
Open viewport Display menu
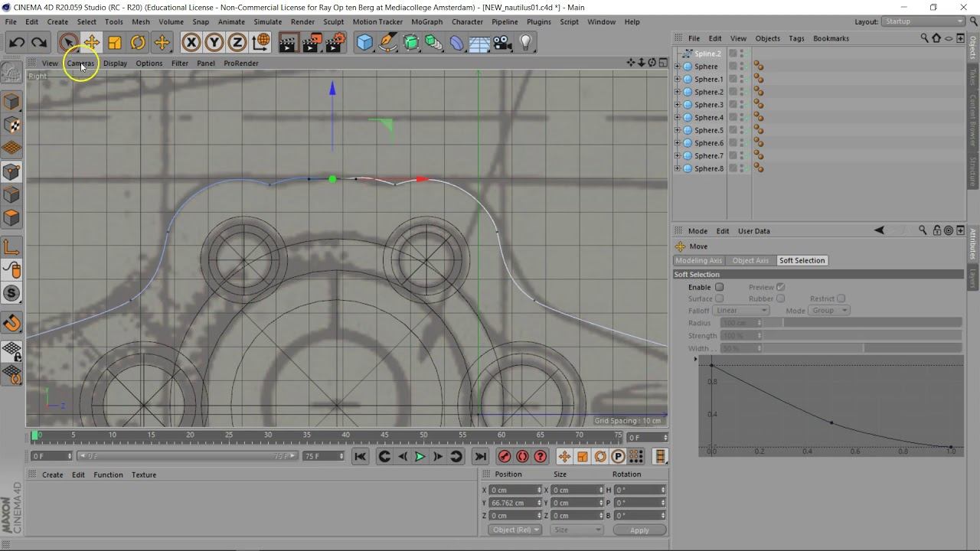tap(115, 64)
